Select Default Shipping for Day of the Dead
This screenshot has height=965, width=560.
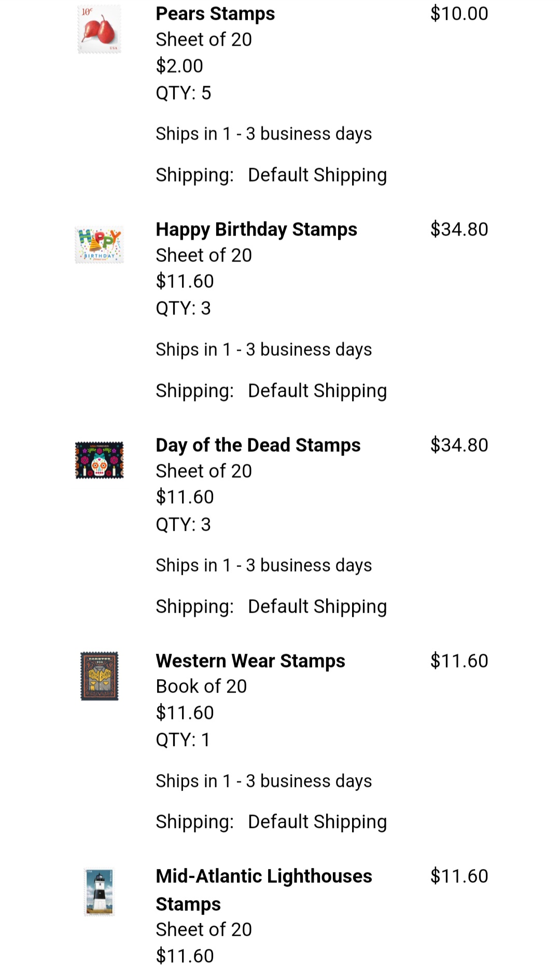tap(317, 607)
